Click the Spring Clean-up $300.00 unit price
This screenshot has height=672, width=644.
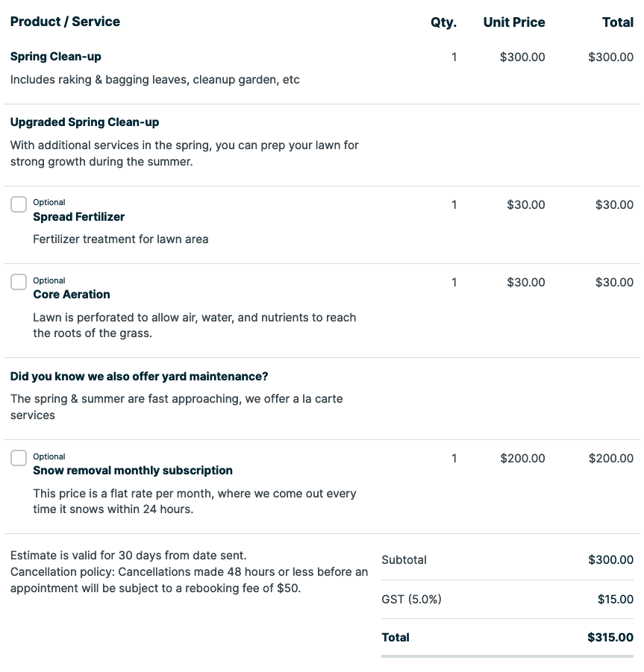(522, 57)
